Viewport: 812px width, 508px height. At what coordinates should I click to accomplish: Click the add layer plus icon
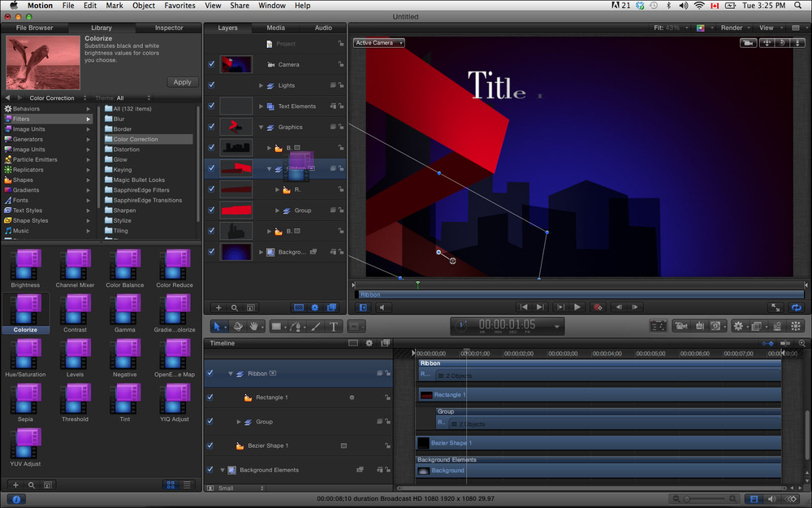click(218, 308)
